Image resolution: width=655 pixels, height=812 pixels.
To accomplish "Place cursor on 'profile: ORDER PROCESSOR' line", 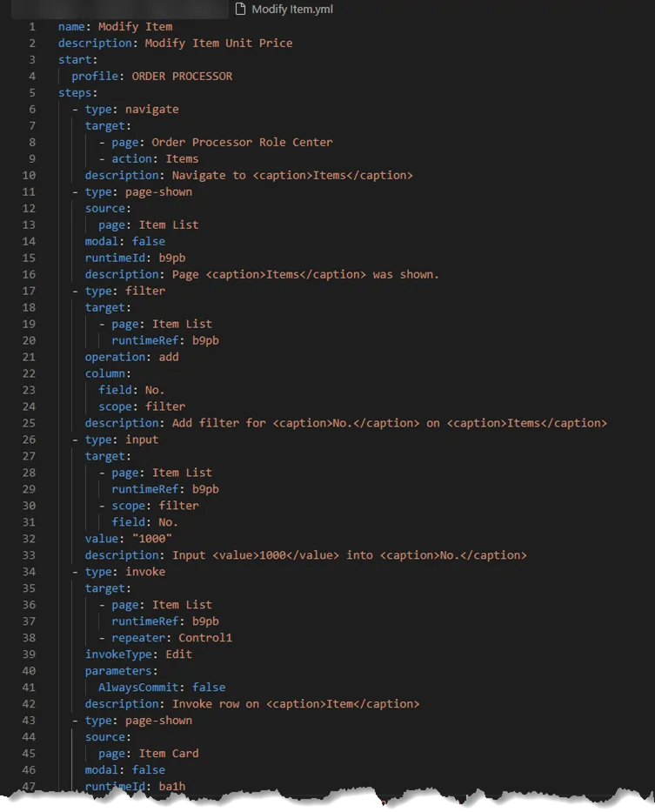I will click(x=151, y=76).
